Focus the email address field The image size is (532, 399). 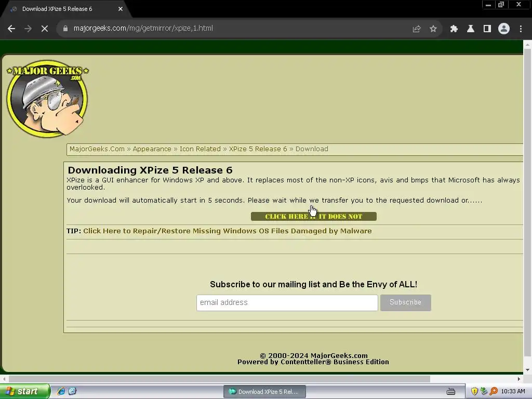(287, 303)
